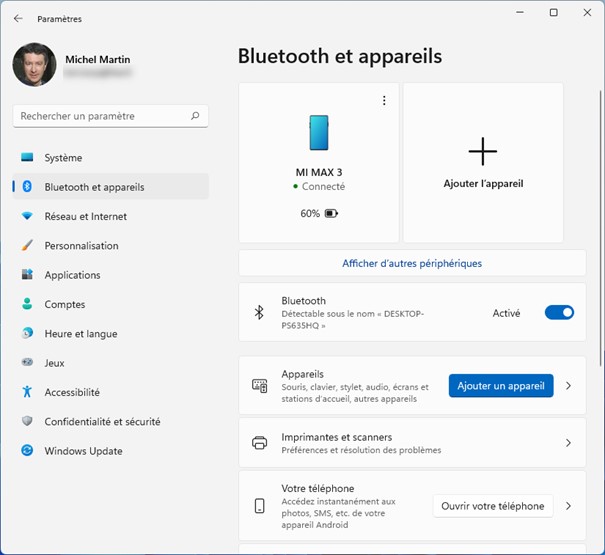Image resolution: width=605 pixels, height=555 pixels.
Task: Click Windows Update icon in sidebar
Action: (x=27, y=451)
